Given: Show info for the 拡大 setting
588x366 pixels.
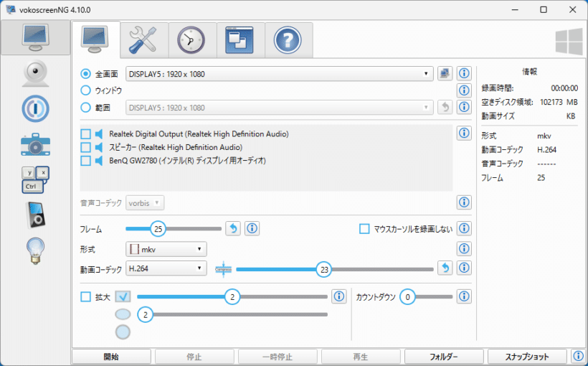Looking at the screenshot, I should click(339, 296).
